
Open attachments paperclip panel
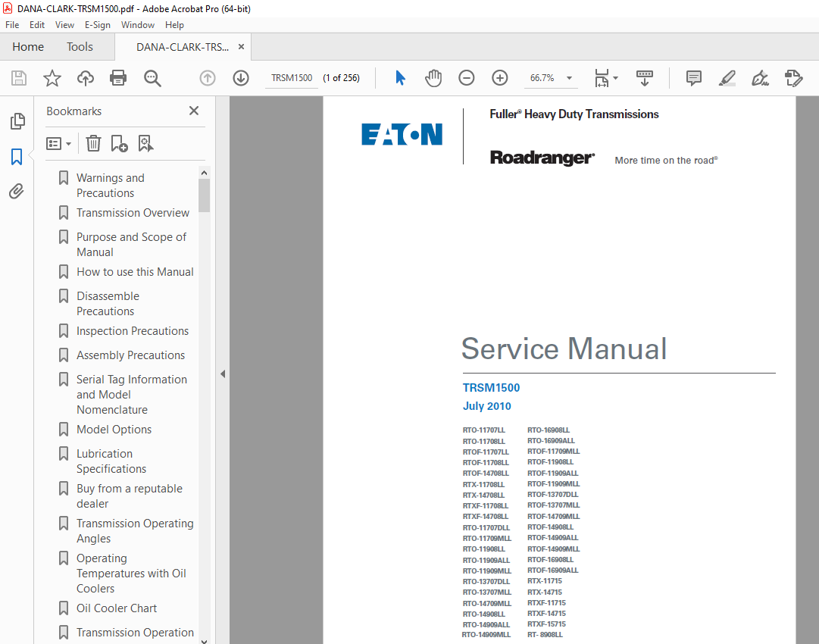(x=17, y=191)
